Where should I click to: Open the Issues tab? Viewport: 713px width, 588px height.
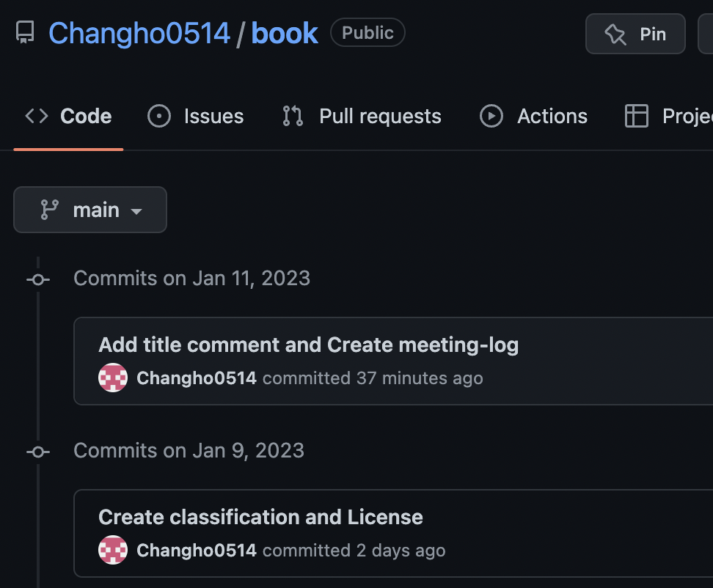[196, 117]
